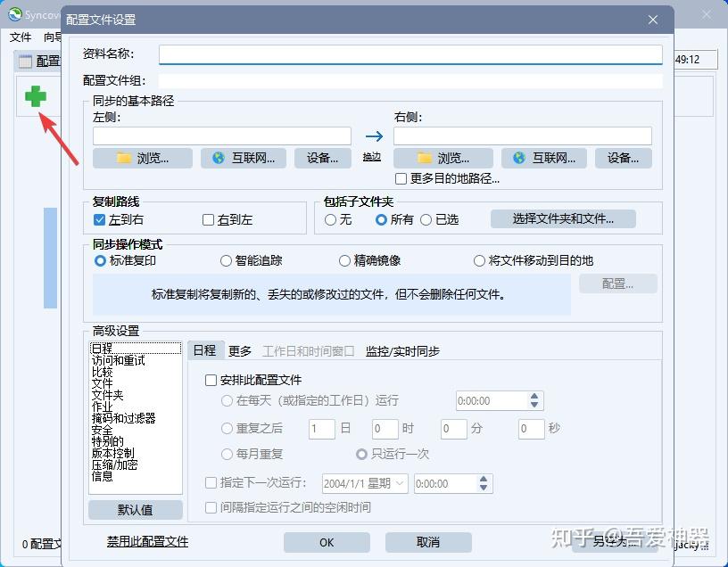Open right side 互联网 globe button
Screen dimensions: 728x567
coord(543,158)
